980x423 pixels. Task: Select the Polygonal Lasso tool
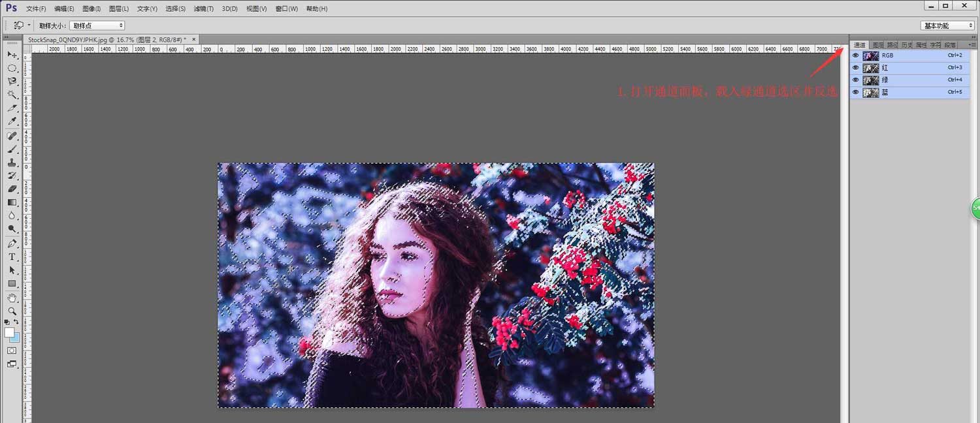12,82
